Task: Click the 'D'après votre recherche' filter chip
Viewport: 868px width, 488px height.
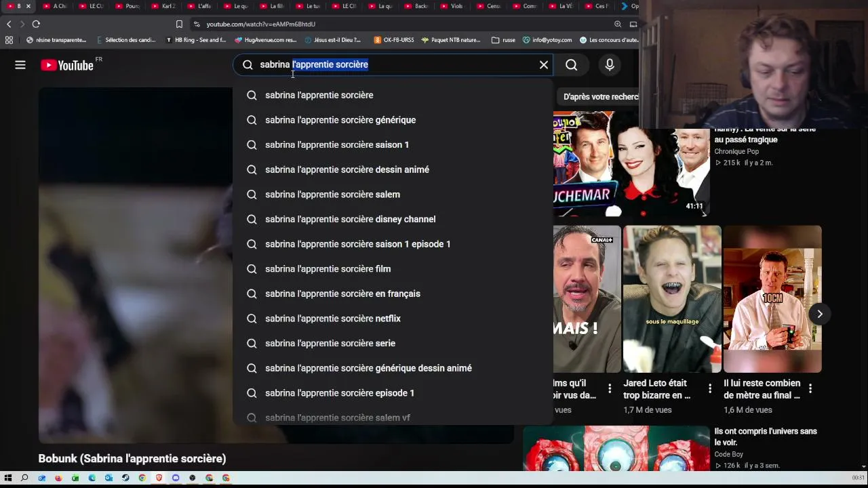Action: point(599,97)
